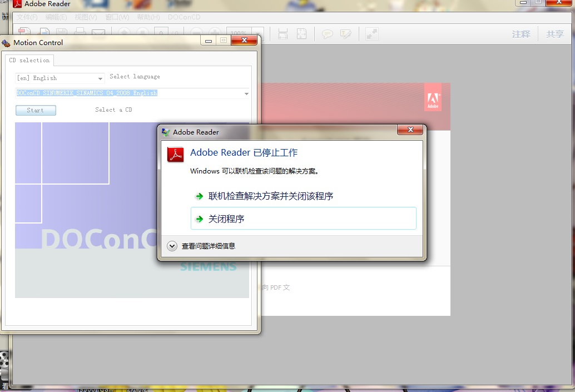The image size is (575, 392).
Task: Choose the 关闭程序 option
Action: click(x=303, y=219)
